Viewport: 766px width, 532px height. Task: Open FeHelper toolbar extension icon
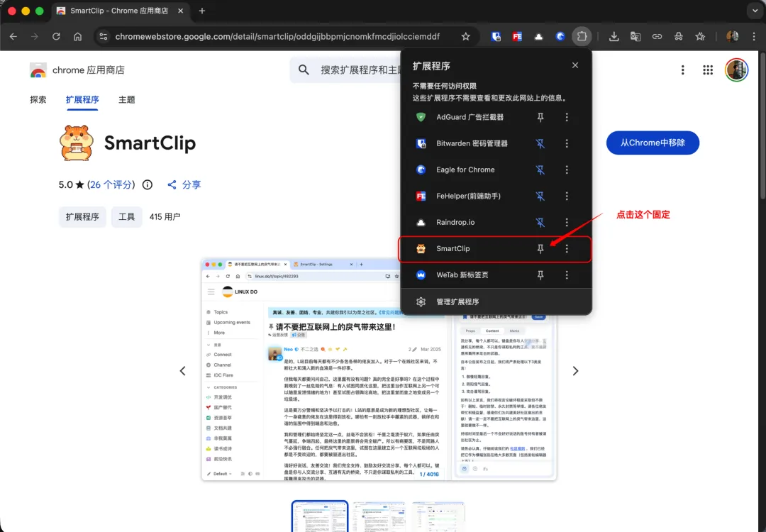click(517, 36)
